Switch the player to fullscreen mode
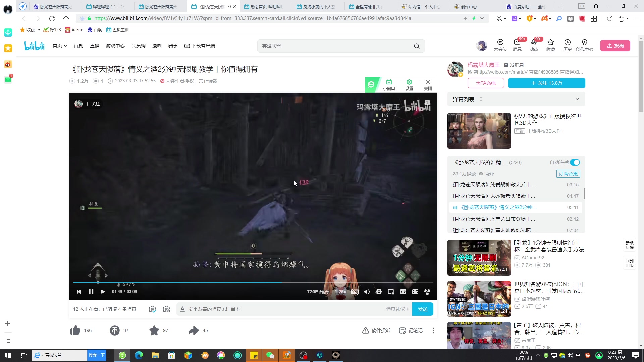 point(415,291)
